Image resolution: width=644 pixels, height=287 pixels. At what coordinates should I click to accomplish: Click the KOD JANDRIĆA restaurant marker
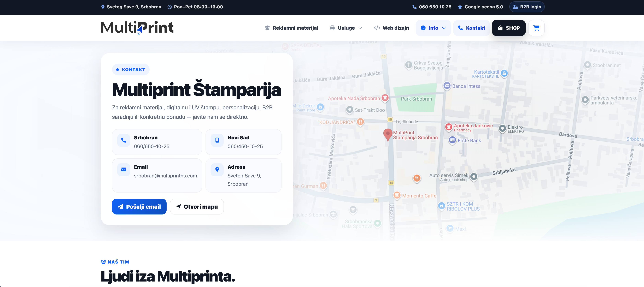360,122
